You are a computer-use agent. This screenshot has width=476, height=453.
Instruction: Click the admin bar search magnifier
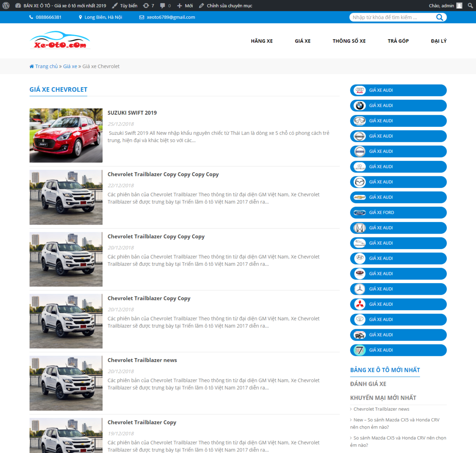(470, 6)
